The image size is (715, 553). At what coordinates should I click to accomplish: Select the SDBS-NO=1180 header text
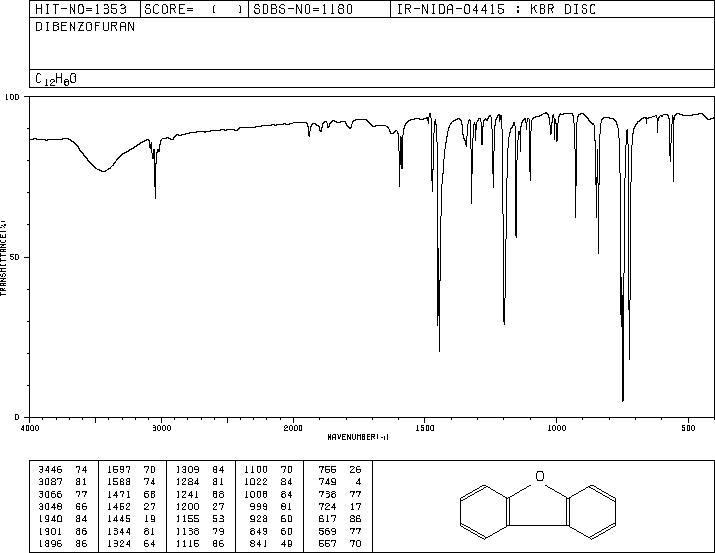[x=303, y=9]
